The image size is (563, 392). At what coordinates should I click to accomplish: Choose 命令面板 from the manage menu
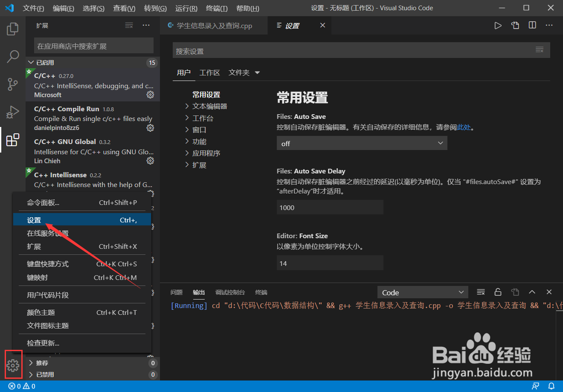coord(82,203)
